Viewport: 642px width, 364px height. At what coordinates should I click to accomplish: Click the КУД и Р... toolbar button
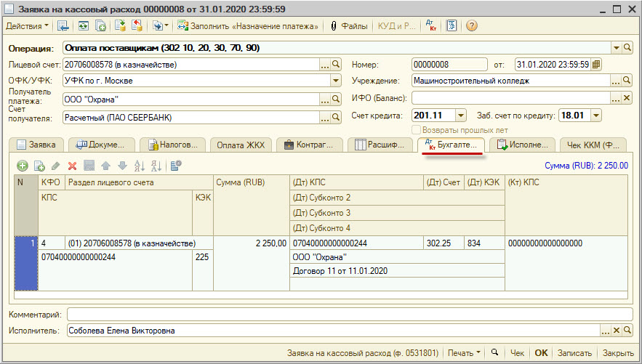coord(396,26)
